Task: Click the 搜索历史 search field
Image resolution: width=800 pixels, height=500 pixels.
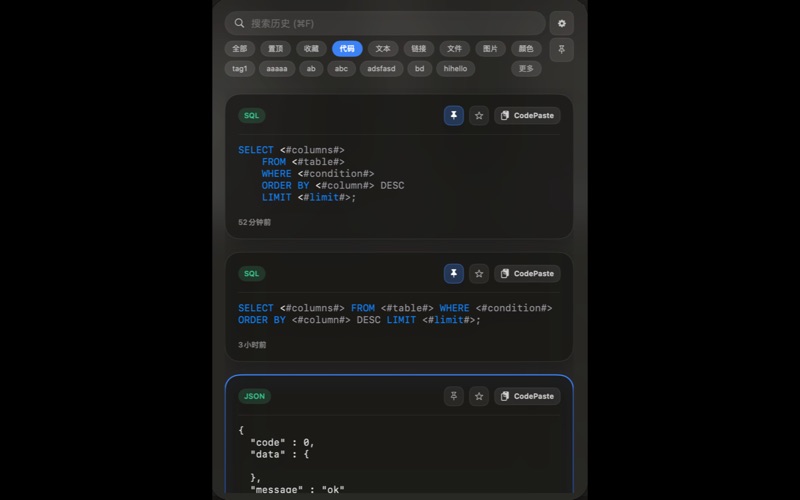Action: tap(390, 23)
